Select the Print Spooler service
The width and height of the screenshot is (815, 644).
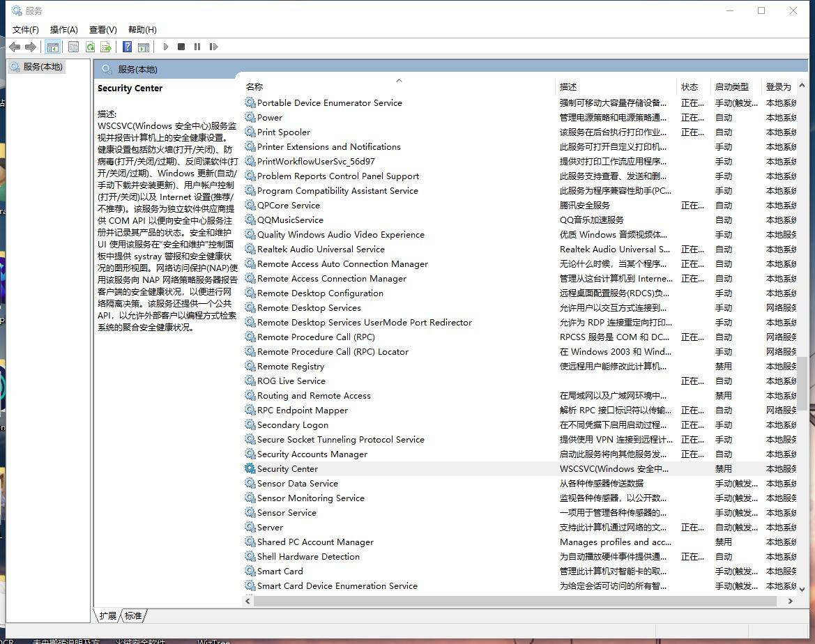click(283, 132)
